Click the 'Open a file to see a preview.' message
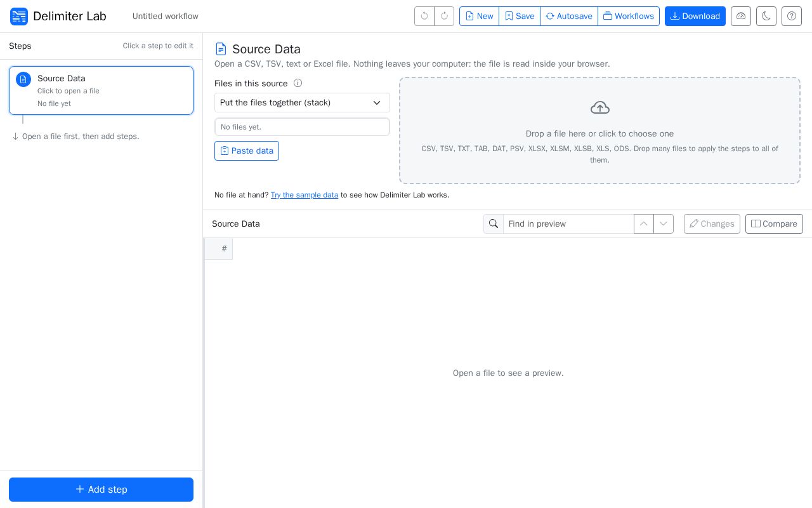812x508 pixels. [508, 373]
